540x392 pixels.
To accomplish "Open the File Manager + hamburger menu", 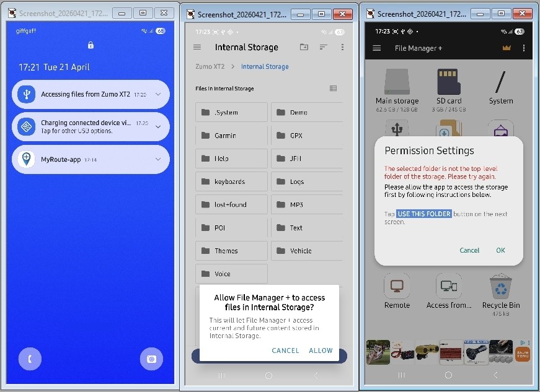I will click(x=377, y=48).
